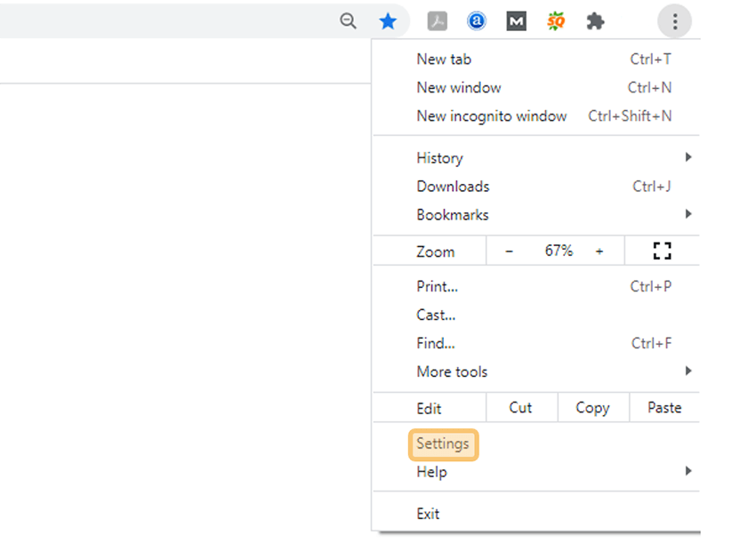This screenshot has width=756, height=543.
Task: Click the Paste button in Edit row
Action: tap(664, 408)
